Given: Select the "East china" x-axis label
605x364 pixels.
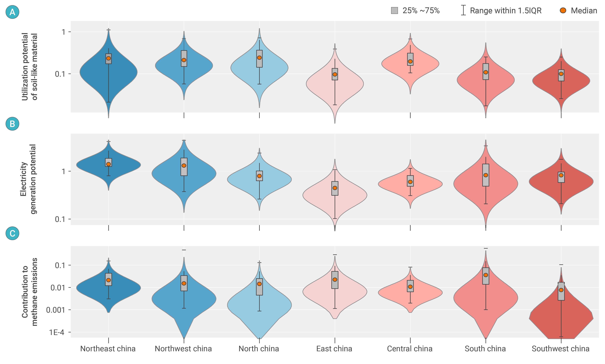Looking at the screenshot, I should pos(334,349).
